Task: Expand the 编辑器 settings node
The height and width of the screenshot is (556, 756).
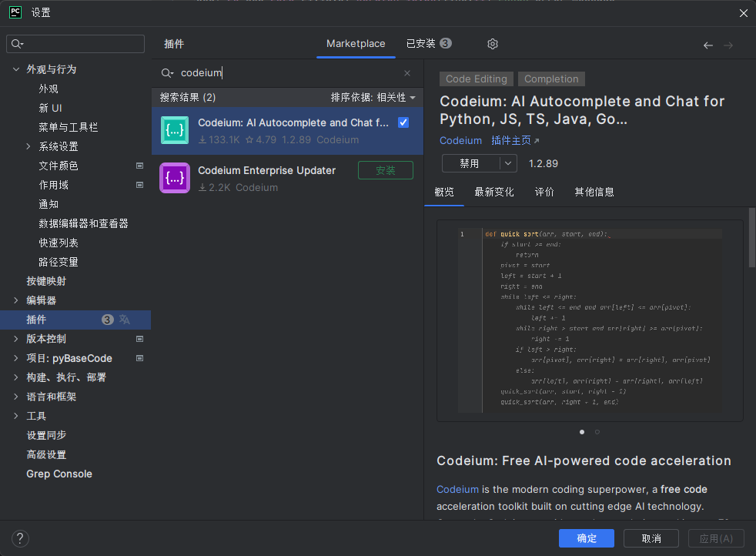Action: pyautogui.click(x=16, y=300)
